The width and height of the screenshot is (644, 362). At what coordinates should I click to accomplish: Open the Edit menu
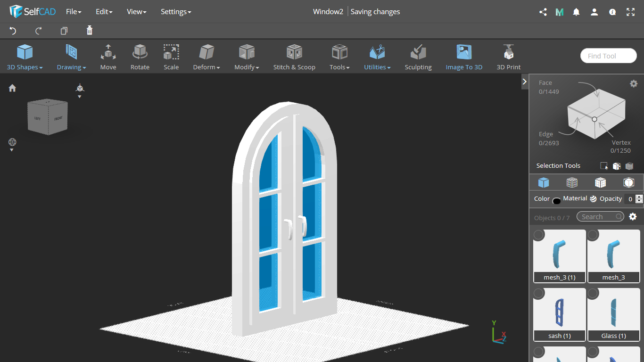pyautogui.click(x=104, y=12)
